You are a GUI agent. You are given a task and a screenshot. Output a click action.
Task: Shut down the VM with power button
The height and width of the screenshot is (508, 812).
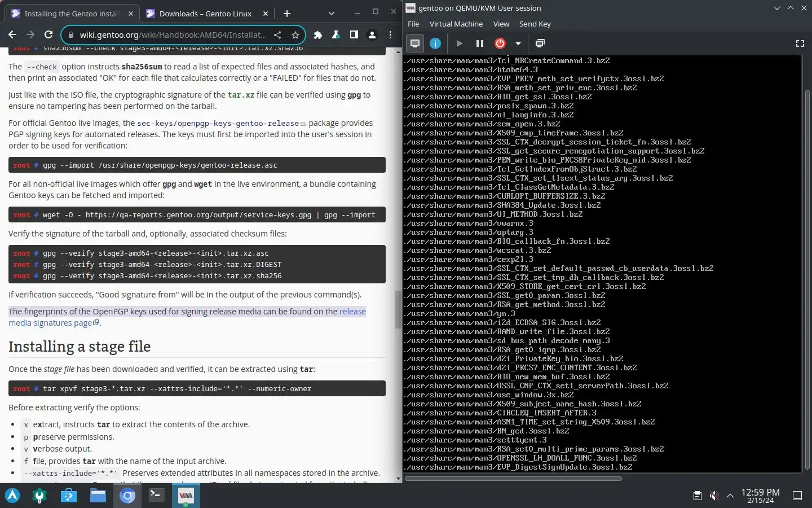(500, 43)
